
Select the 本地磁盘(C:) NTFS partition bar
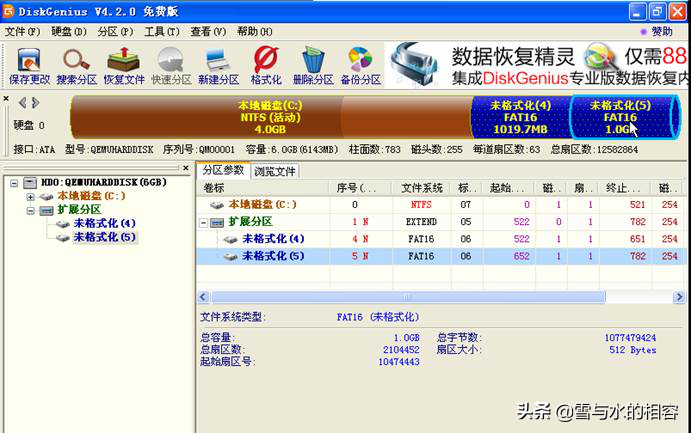[x=271, y=117]
